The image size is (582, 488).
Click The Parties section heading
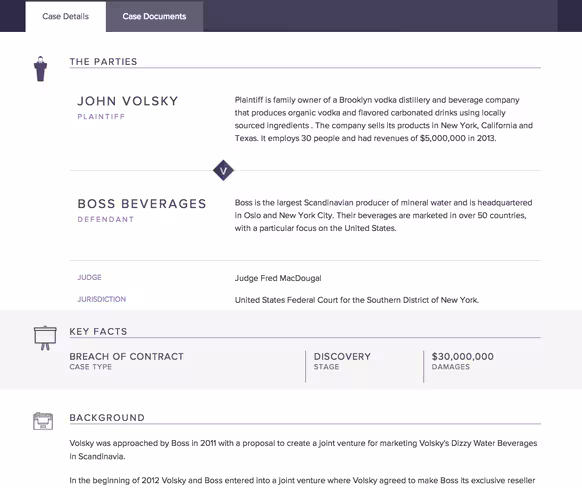coord(103,62)
